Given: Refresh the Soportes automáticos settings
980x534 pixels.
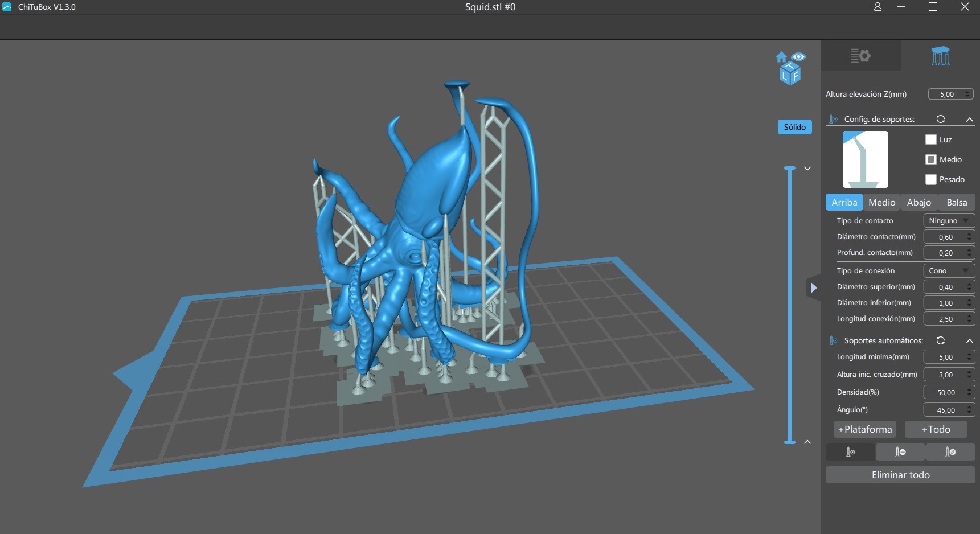Looking at the screenshot, I should click(941, 340).
